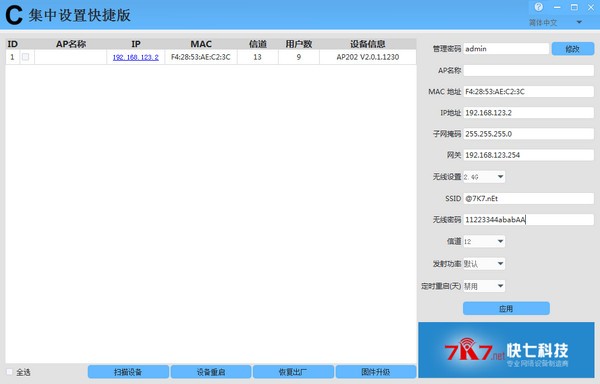Click the 信道 column header

click(258, 44)
